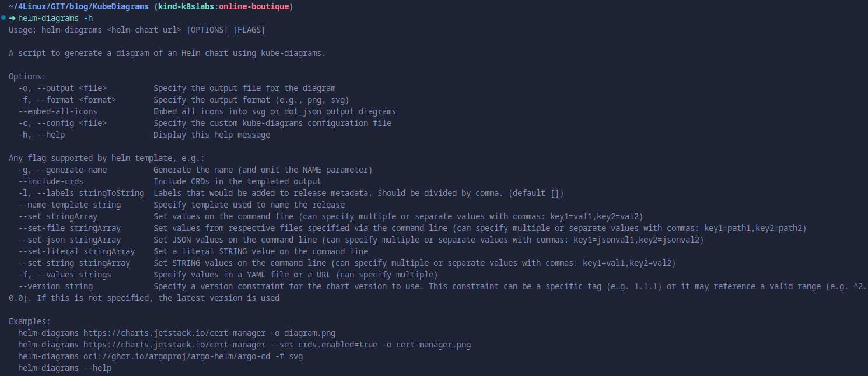This screenshot has width=868, height=376.
Task: Click the cert-manager.png output filename
Action: point(433,345)
